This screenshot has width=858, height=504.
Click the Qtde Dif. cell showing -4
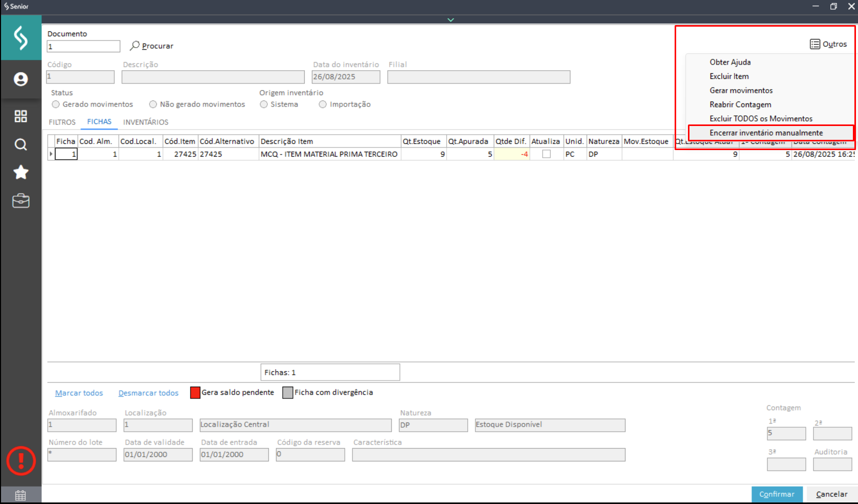point(512,154)
